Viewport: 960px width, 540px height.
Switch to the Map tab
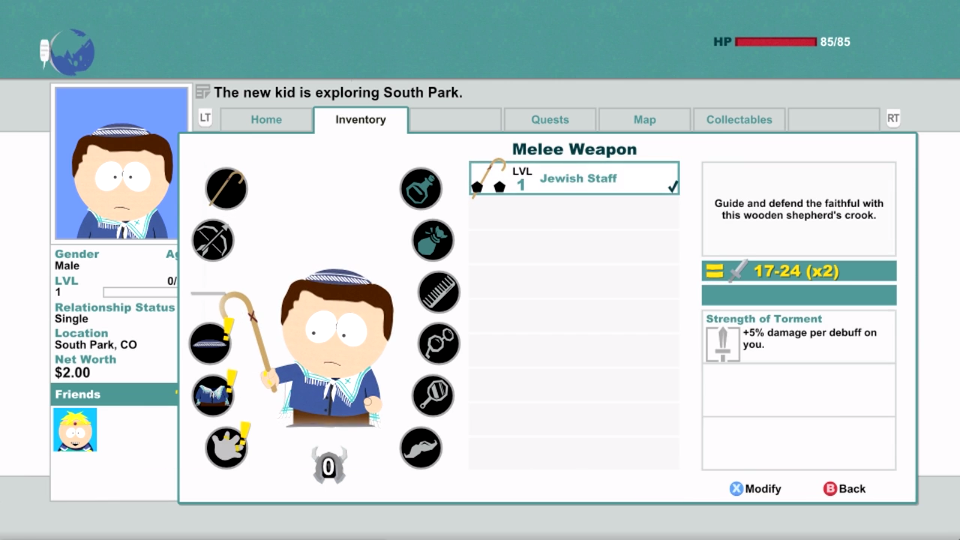[x=645, y=120]
